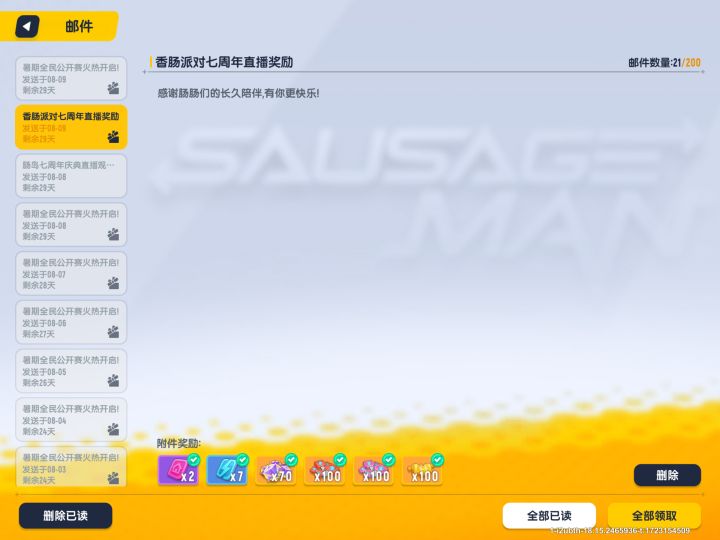Tap the gold coins x100 reward

422,470
